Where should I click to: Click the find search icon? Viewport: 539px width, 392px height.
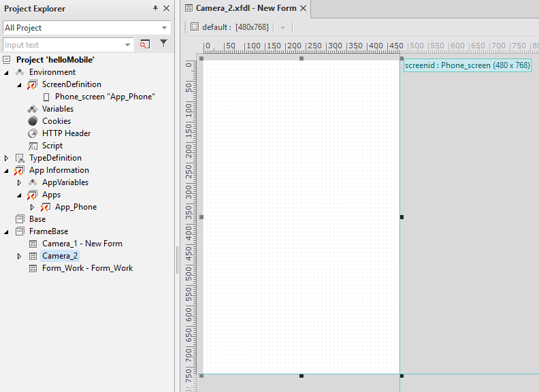pyautogui.click(x=145, y=44)
